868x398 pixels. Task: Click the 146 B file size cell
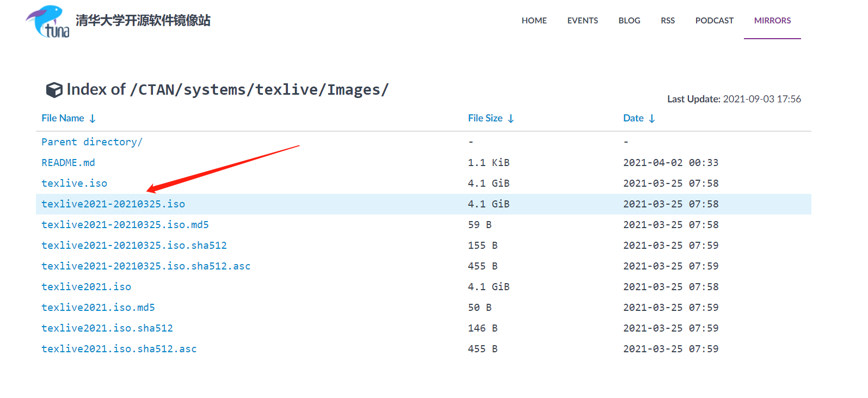[x=483, y=328]
